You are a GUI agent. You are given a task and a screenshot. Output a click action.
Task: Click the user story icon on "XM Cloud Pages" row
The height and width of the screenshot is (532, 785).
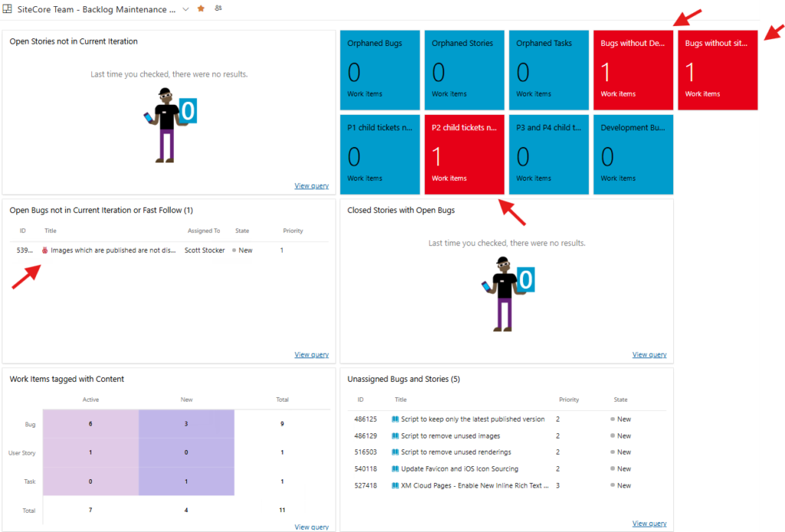[x=396, y=485]
